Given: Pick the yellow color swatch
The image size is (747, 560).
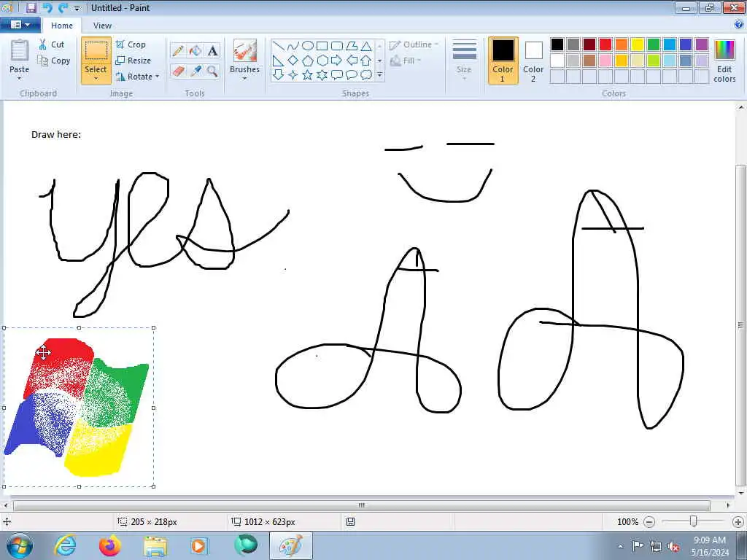Looking at the screenshot, I should click(x=638, y=44).
